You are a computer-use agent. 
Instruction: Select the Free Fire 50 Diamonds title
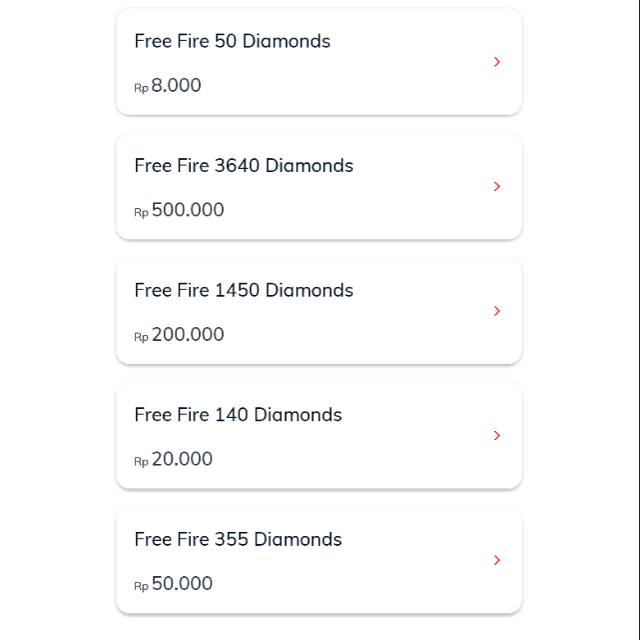[x=232, y=41]
